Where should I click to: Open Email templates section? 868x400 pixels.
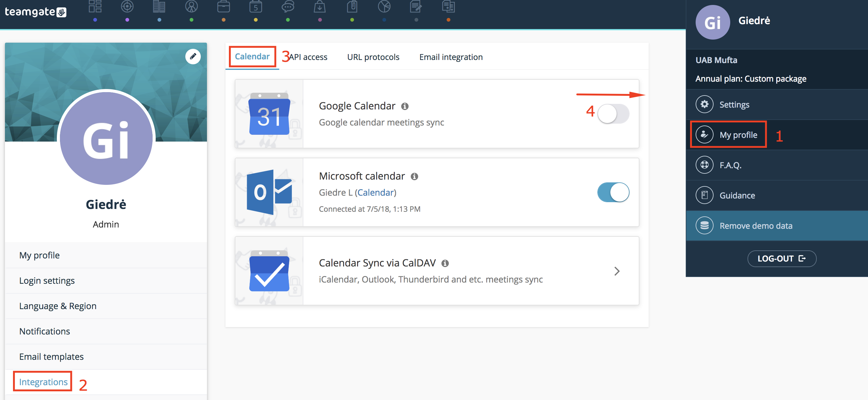click(x=106, y=356)
